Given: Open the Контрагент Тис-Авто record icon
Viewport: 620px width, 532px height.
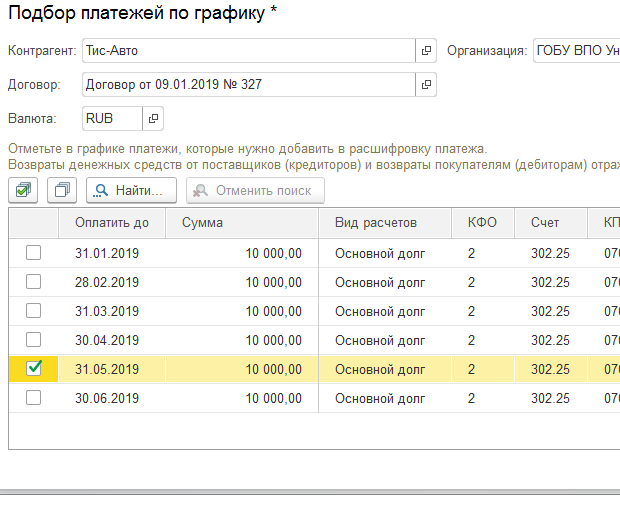Looking at the screenshot, I should coord(427,50).
